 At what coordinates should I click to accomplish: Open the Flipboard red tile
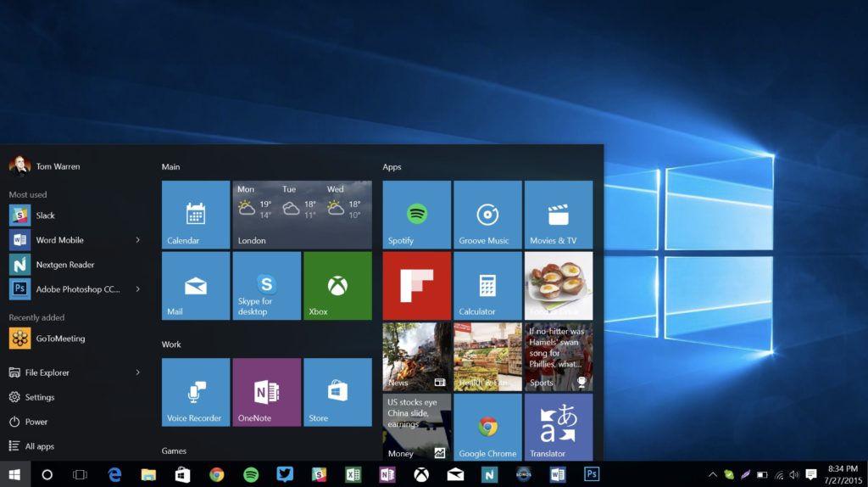point(416,286)
